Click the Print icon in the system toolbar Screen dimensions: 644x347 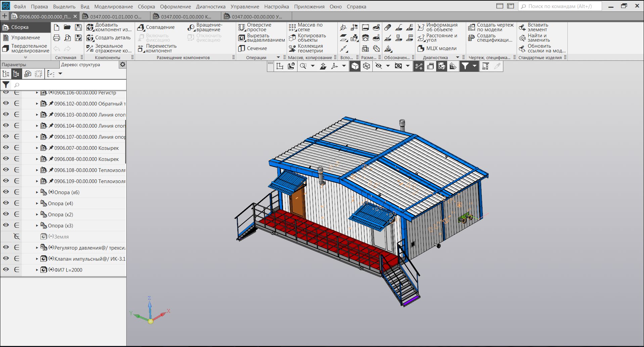coord(56,38)
